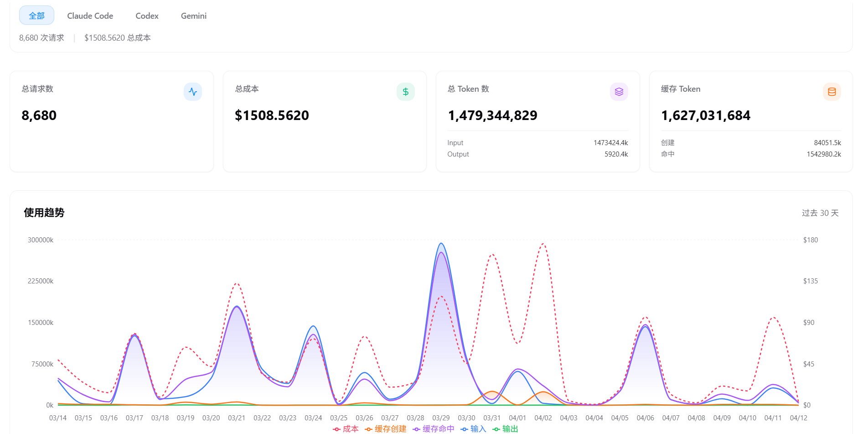Click the orange database icon in 缓存 Token card

tap(832, 92)
